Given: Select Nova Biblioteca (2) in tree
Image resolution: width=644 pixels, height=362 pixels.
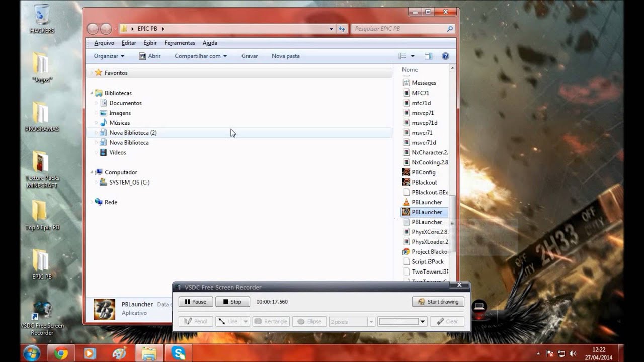Looking at the screenshot, I should (133, 133).
